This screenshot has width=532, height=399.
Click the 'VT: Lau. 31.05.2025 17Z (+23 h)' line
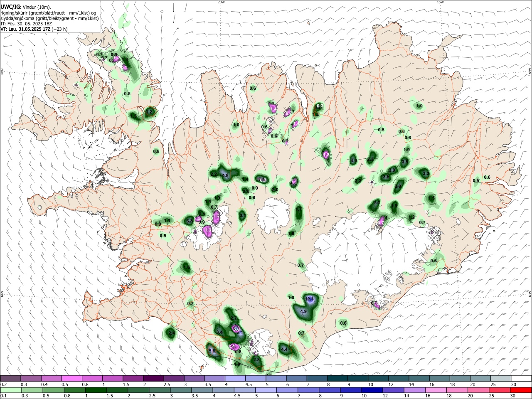(34, 29)
